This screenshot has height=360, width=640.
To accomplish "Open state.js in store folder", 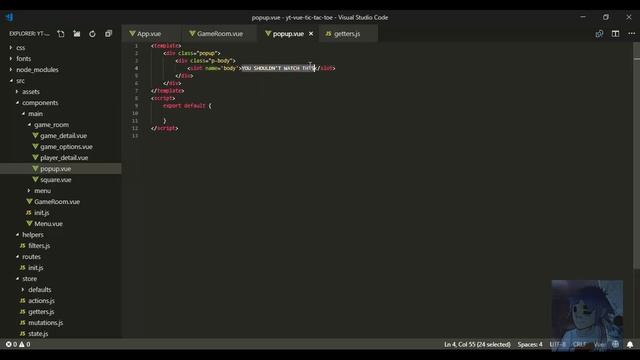I will tap(38, 334).
